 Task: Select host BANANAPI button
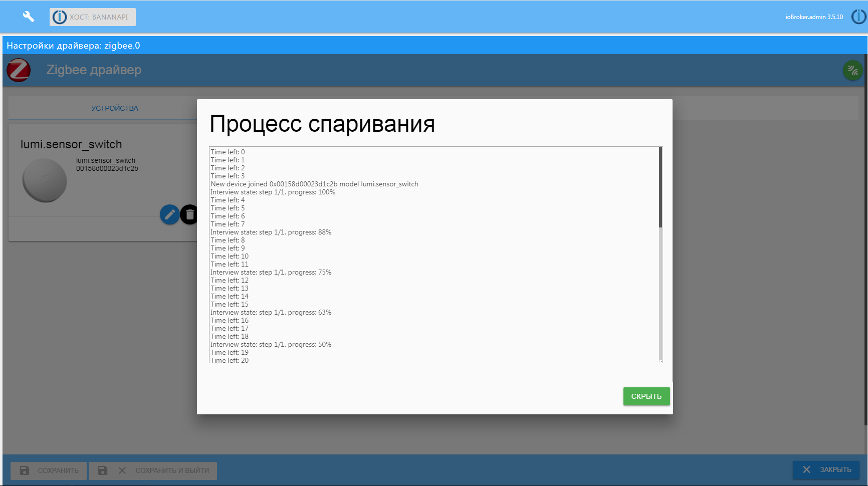pos(93,17)
